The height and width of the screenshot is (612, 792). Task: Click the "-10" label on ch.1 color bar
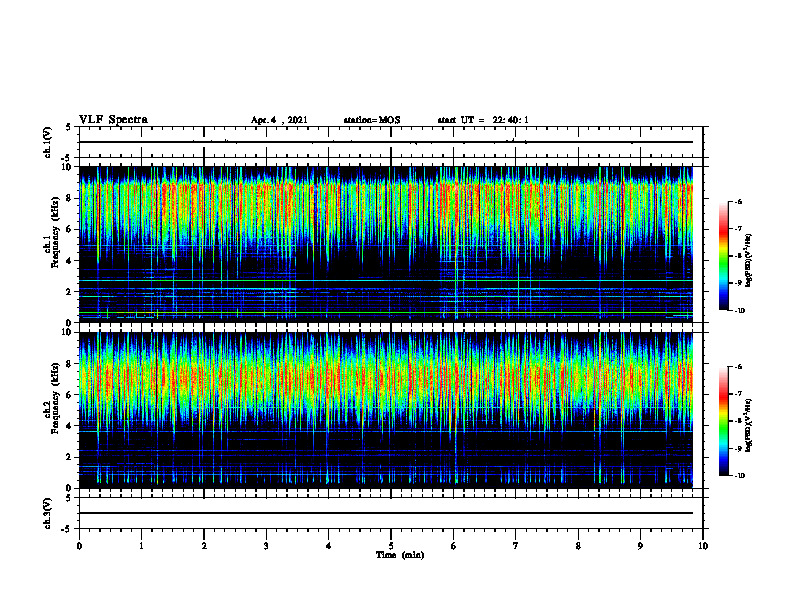(x=740, y=311)
